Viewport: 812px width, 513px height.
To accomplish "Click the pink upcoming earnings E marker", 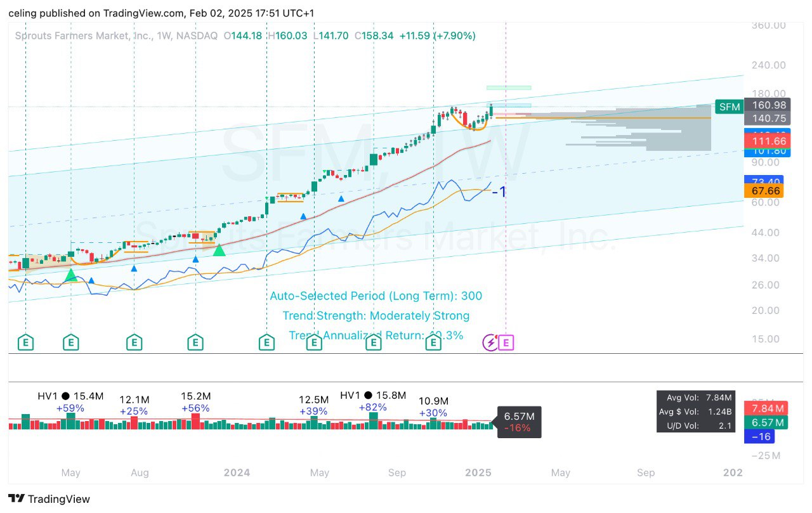I will coord(506,343).
